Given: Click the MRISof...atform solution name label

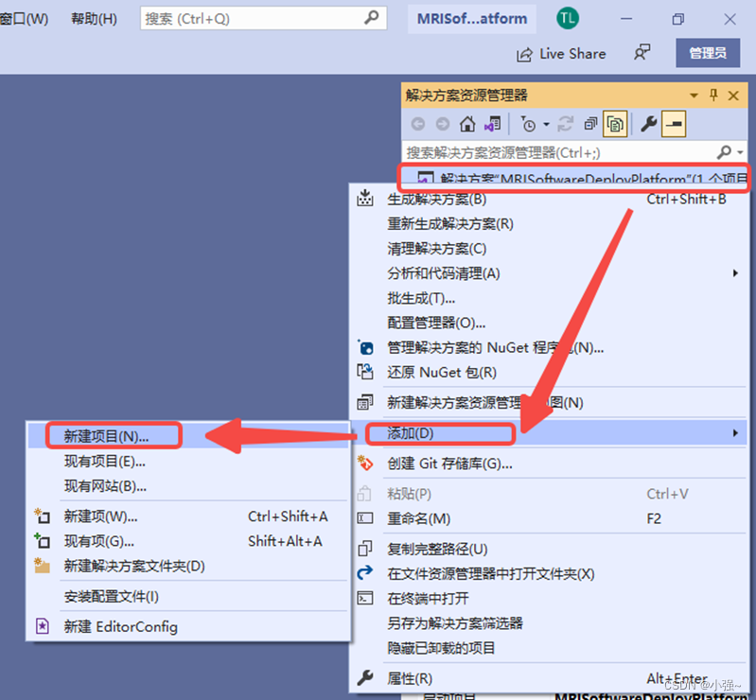Looking at the screenshot, I should point(472,19).
